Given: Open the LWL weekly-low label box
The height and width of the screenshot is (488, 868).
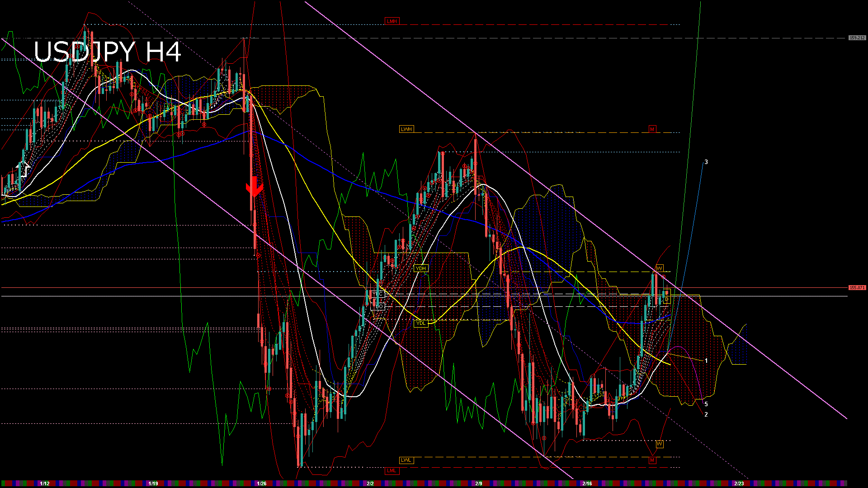Looking at the screenshot, I should coord(406,460).
